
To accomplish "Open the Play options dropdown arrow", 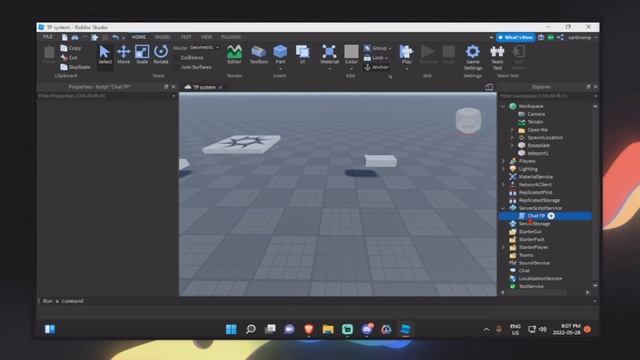I will click(x=407, y=69).
